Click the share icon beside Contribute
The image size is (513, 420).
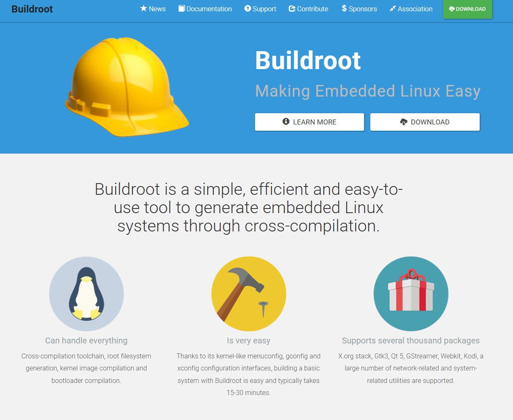click(292, 8)
